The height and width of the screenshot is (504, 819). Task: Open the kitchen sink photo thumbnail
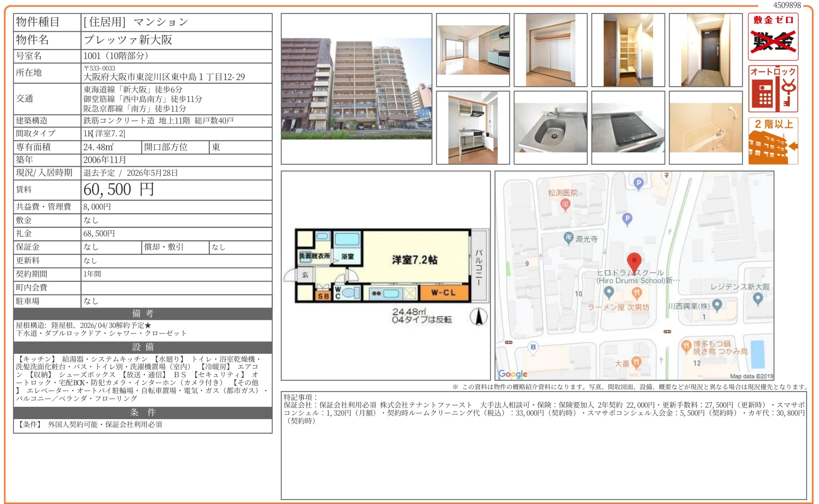550,127
